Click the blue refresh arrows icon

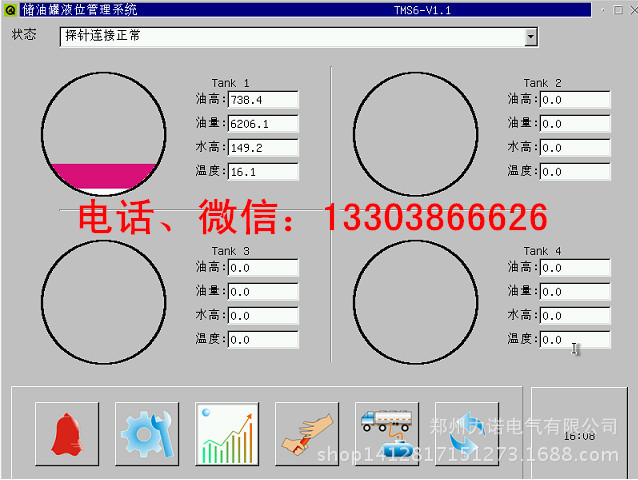pos(467,434)
